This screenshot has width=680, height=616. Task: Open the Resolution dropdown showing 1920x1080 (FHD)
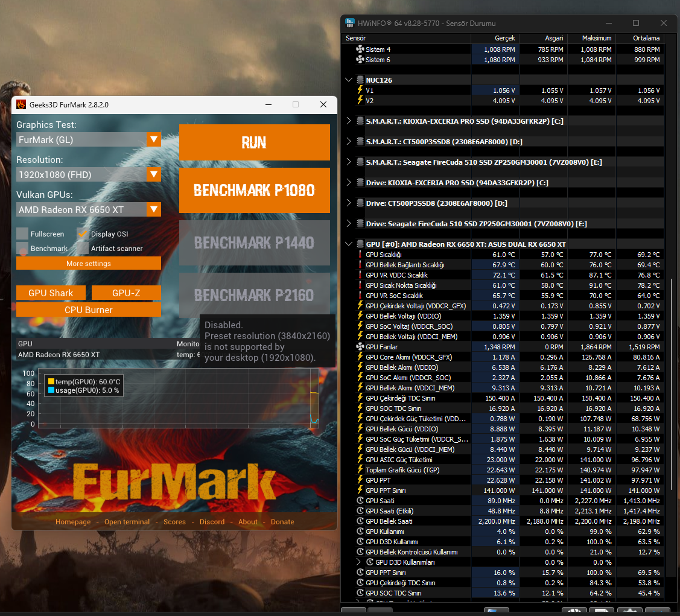(x=89, y=174)
